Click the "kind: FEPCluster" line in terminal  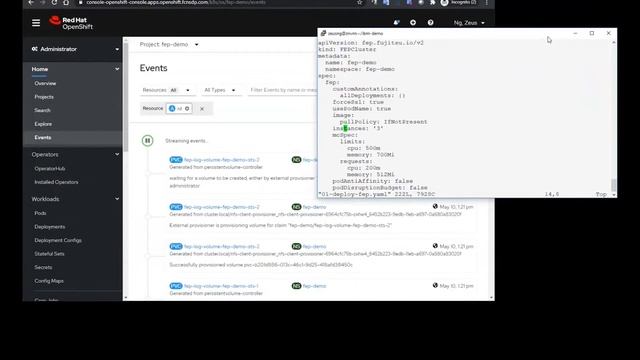347,49
